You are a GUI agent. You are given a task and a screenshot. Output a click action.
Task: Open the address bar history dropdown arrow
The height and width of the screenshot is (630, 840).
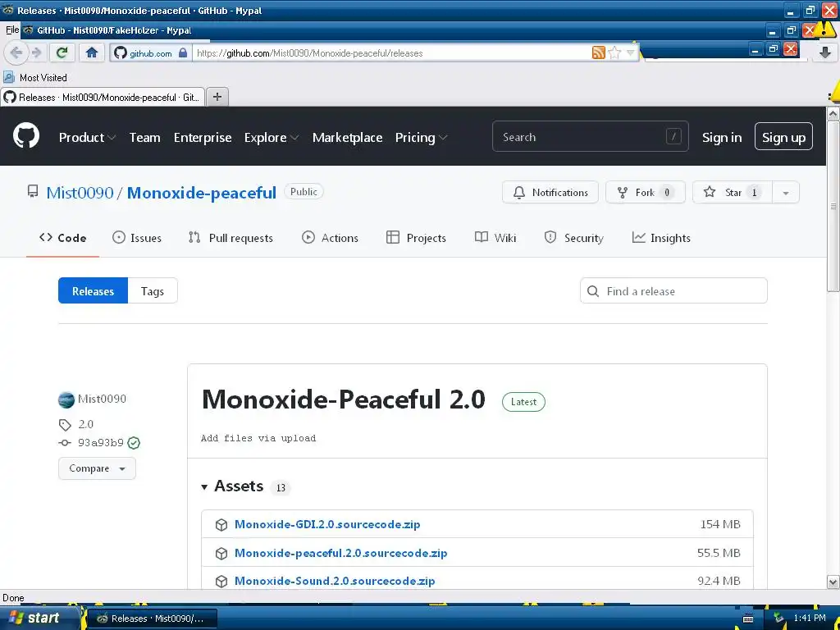coord(631,52)
